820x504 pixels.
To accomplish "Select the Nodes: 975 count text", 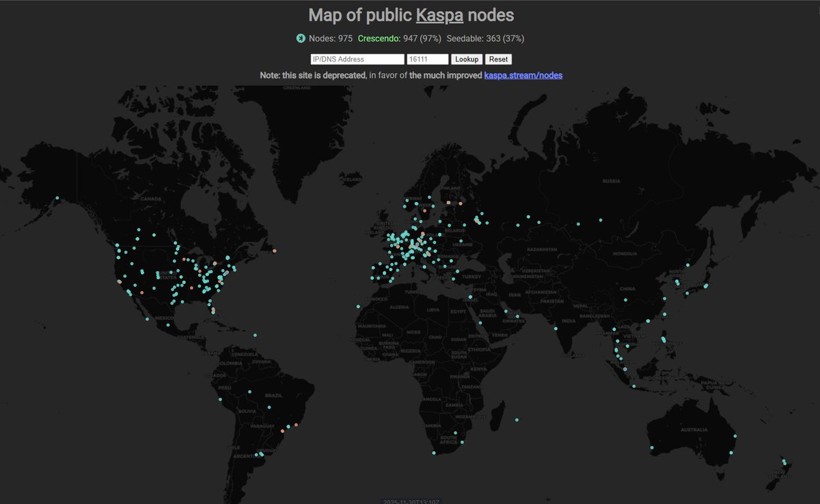I will [x=331, y=38].
